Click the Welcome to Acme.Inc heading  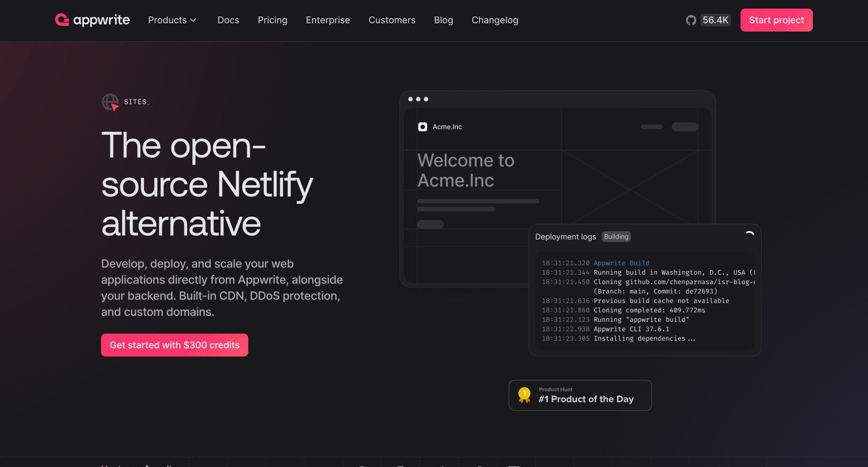466,170
